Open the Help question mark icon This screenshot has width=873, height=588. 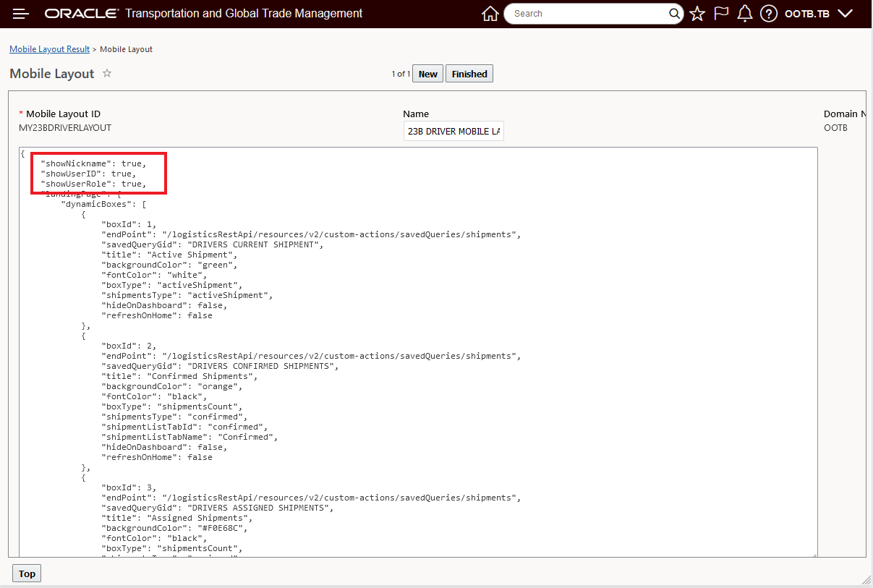click(769, 14)
